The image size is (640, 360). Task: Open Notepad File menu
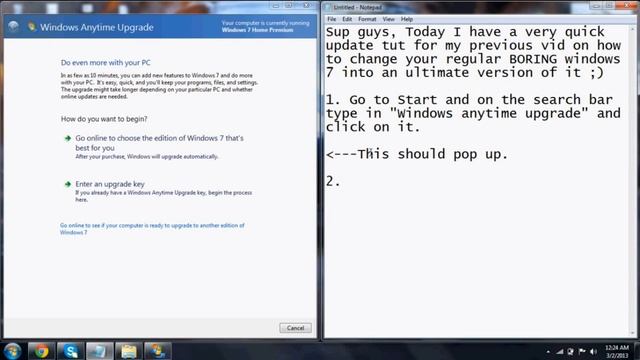point(331,19)
